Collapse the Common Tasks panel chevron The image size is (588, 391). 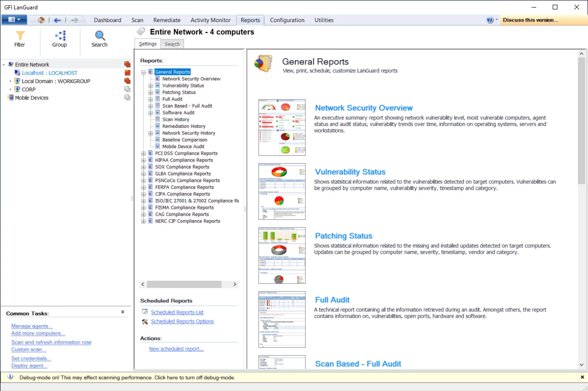click(x=123, y=312)
